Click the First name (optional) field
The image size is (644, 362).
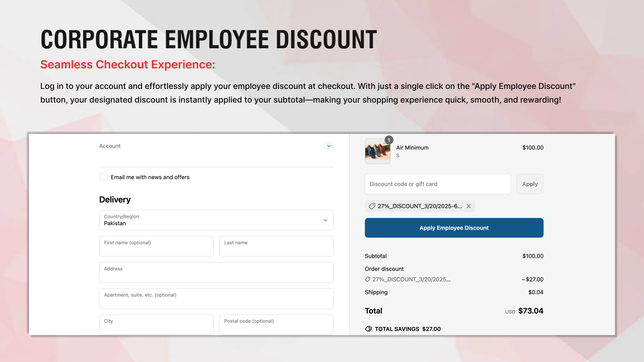pos(156,246)
